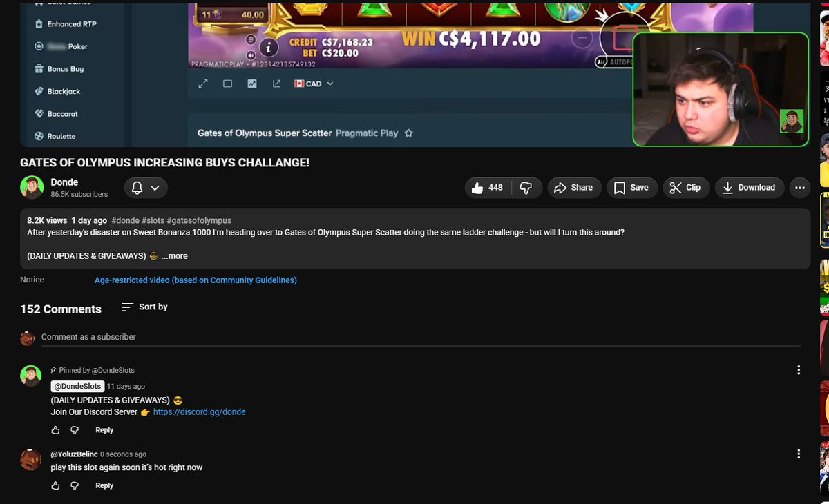Viewport: 829px width, 504px height.
Task: Click the slot game sound speaker icon
Action: 250,55
